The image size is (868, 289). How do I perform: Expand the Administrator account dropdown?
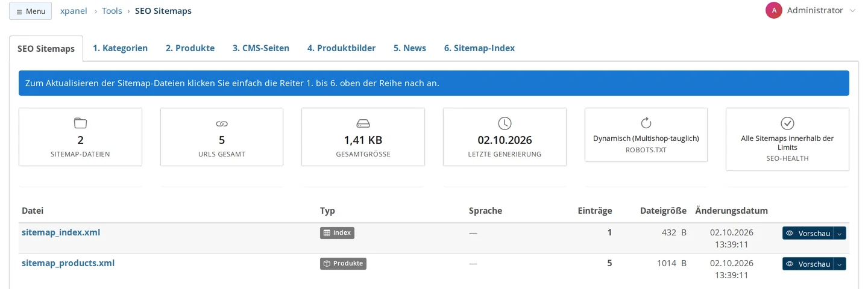852,11
